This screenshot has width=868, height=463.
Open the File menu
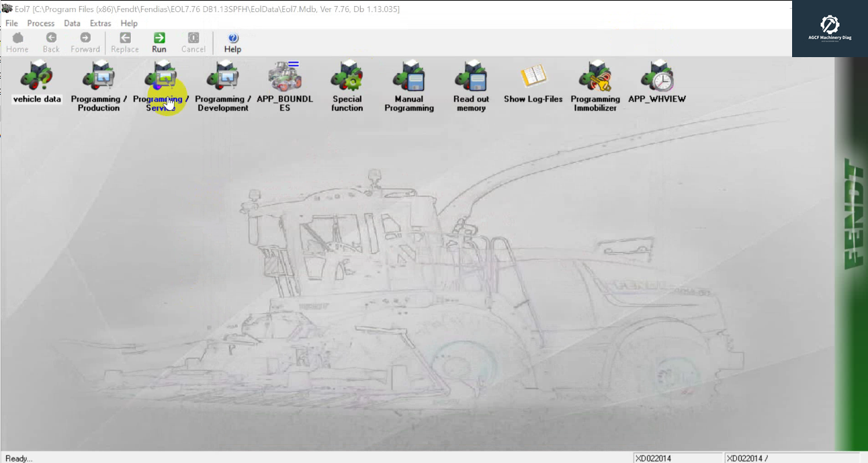click(11, 23)
